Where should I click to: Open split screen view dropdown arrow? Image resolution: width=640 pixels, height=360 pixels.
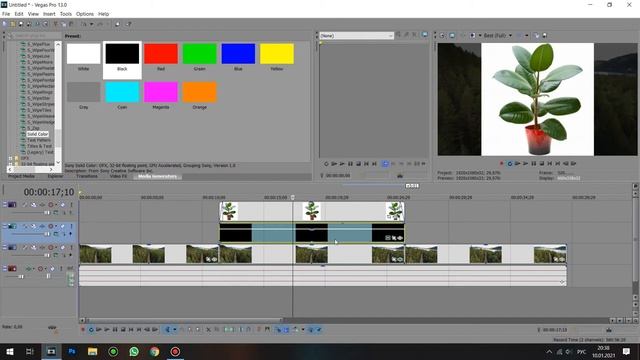click(480, 36)
